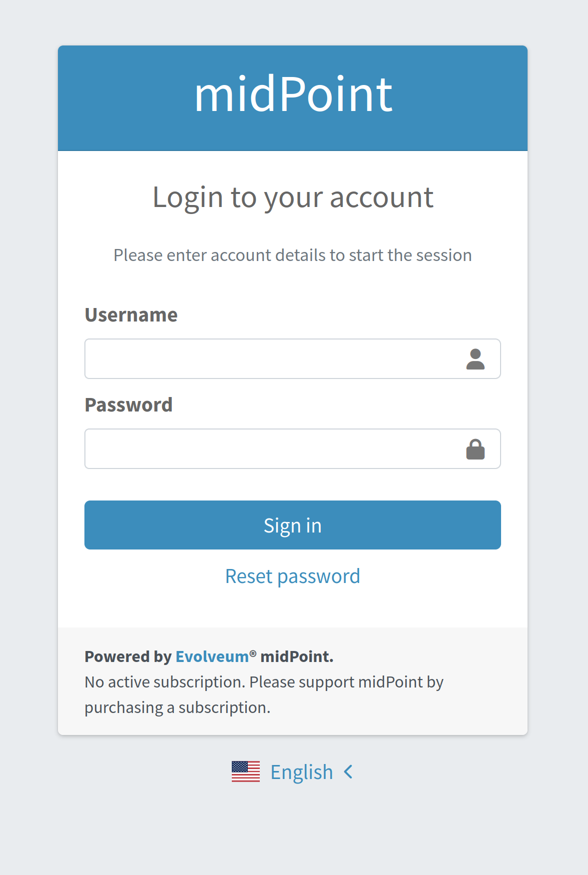This screenshot has width=588, height=875.
Task: Click the Username field label
Action: tap(131, 314)
